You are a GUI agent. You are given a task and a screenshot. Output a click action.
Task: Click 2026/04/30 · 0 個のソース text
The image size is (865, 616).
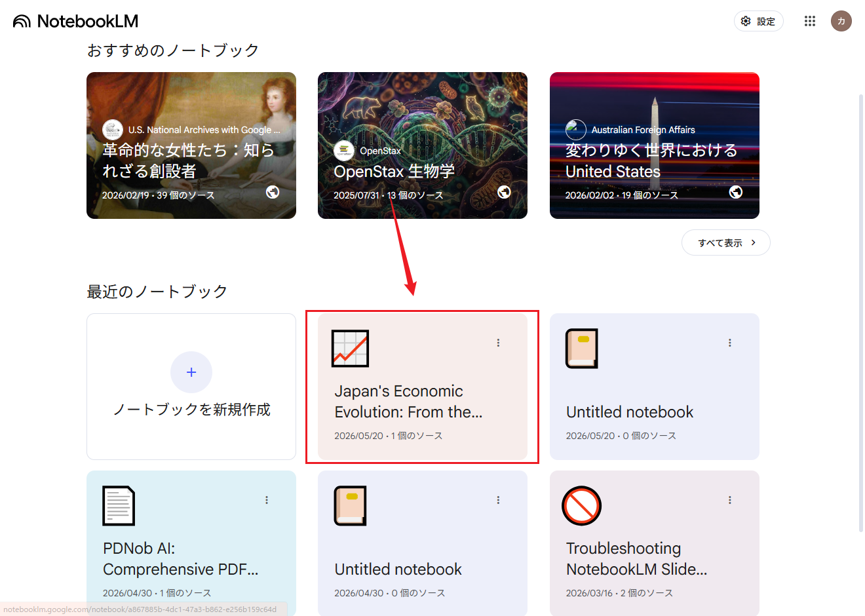click(390, 593)
